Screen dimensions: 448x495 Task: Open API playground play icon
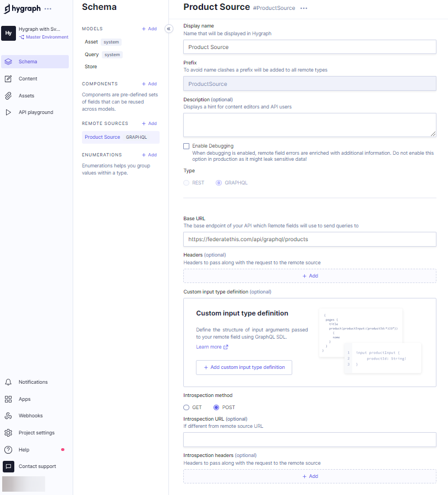click(x=8, y=112)
